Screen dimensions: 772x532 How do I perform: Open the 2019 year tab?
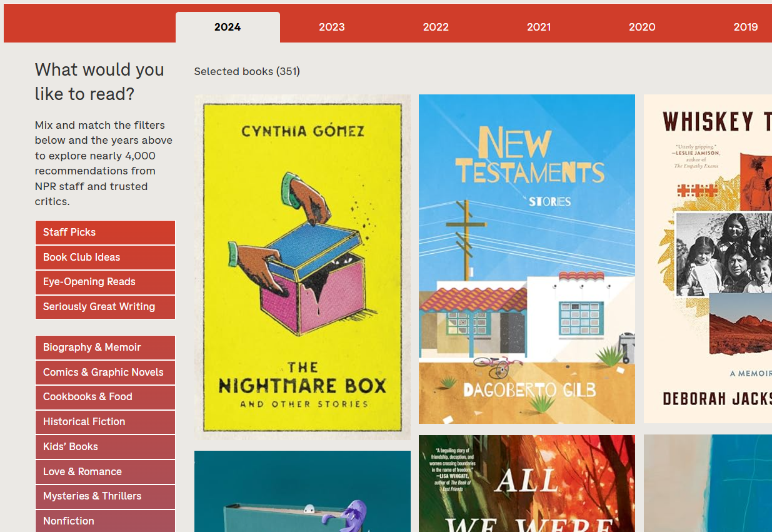(745, 27)
